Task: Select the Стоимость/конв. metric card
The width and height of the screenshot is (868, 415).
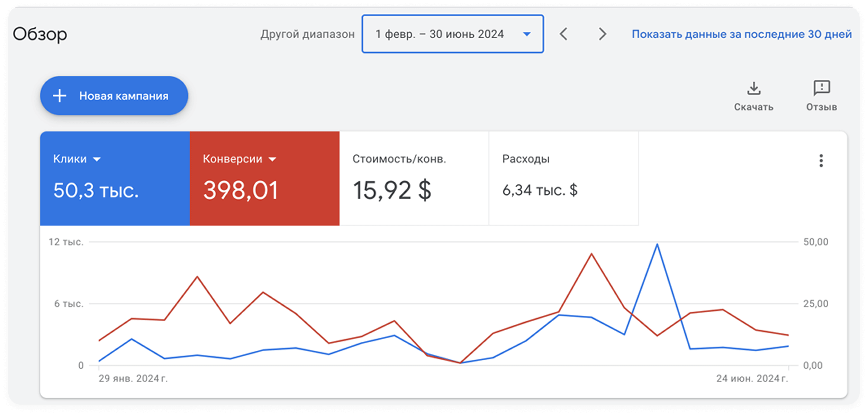Action: point(414,178)
